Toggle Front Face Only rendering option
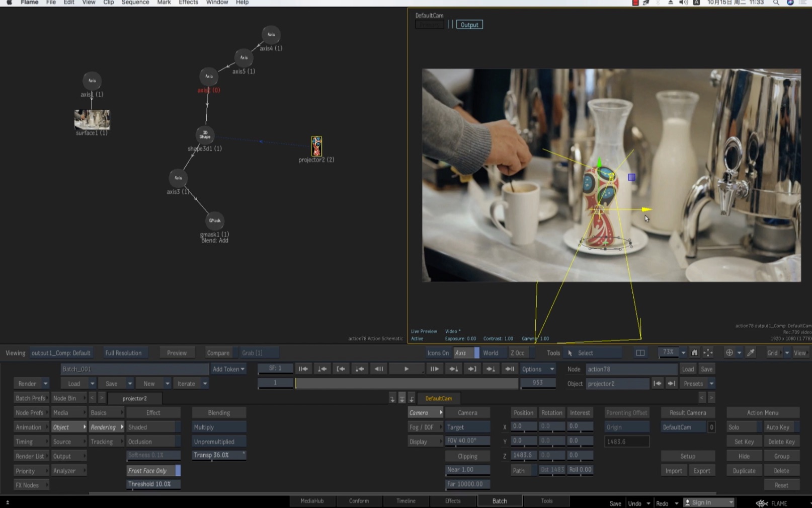812x508 pixels. [x=148, y=470]
